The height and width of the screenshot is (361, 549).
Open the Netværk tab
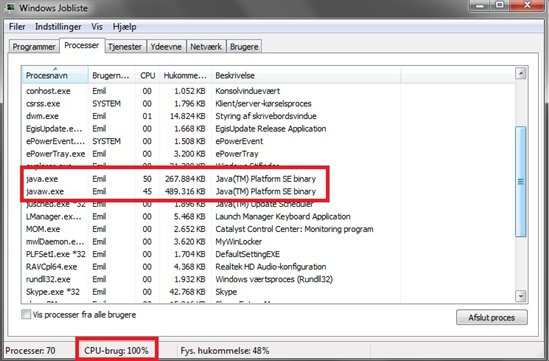pos(206,47)
